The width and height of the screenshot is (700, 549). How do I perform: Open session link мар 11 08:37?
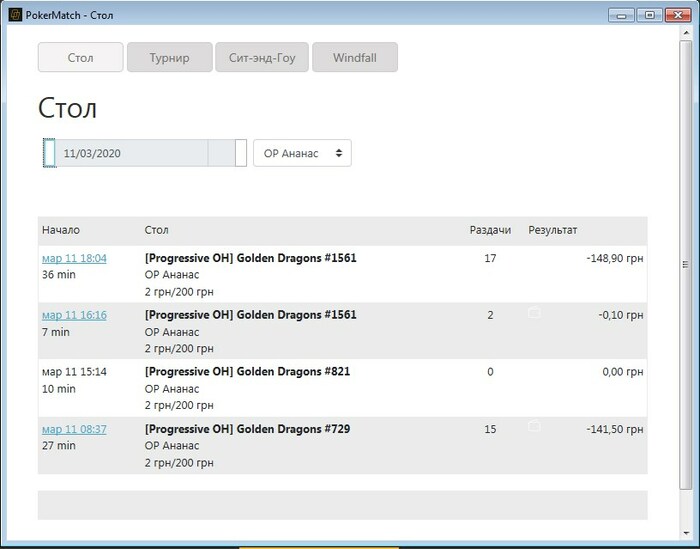pyautogui.click(x=74, y=429)
